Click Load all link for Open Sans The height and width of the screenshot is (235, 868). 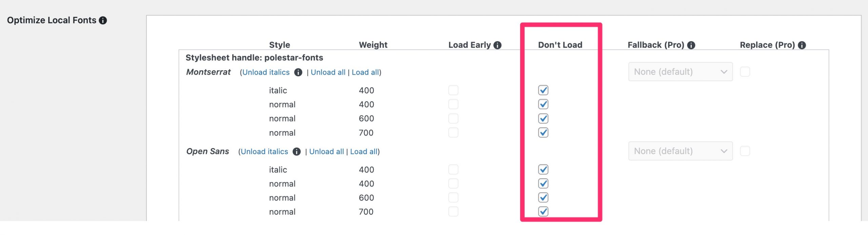(x=364, y=151)
